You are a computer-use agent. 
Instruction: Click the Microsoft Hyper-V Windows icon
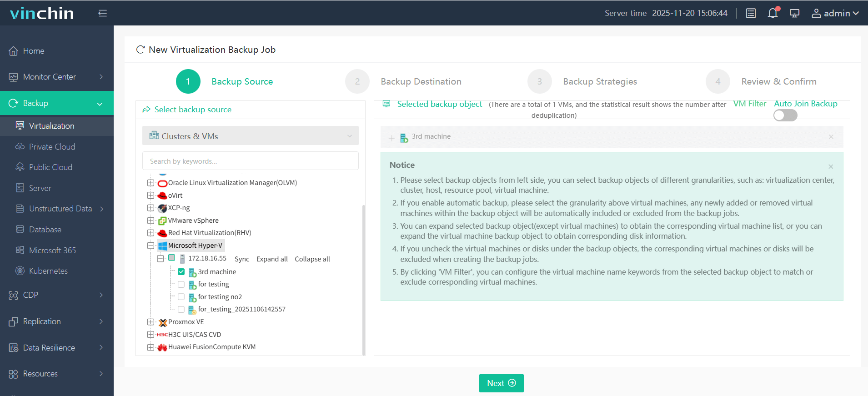click(162, 246)
